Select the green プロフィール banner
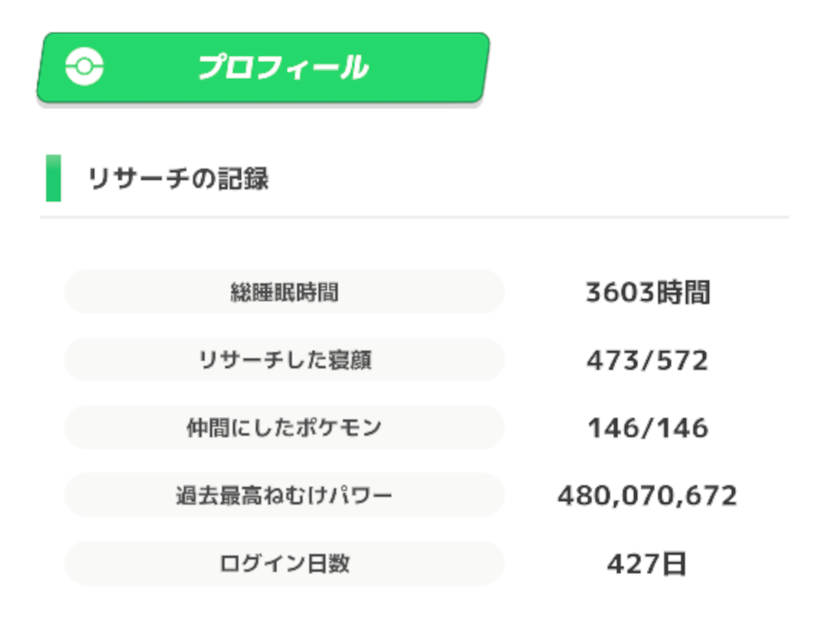This screenshot has width=826, height=644. [x=263, y=67]
